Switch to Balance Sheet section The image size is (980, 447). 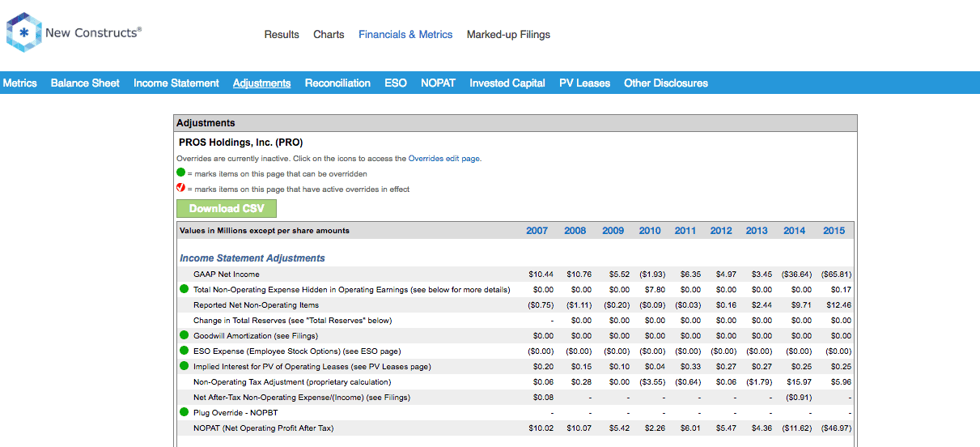click(85, 83)
